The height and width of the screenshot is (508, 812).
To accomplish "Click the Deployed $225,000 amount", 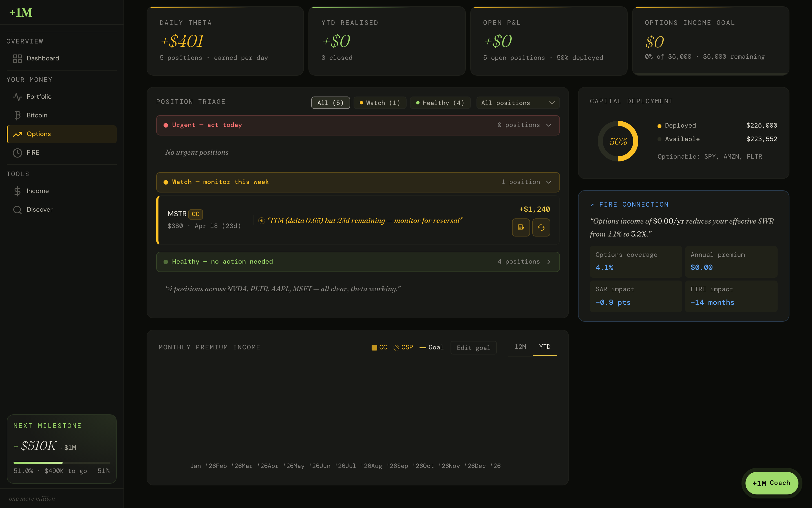I will (761, 126).
